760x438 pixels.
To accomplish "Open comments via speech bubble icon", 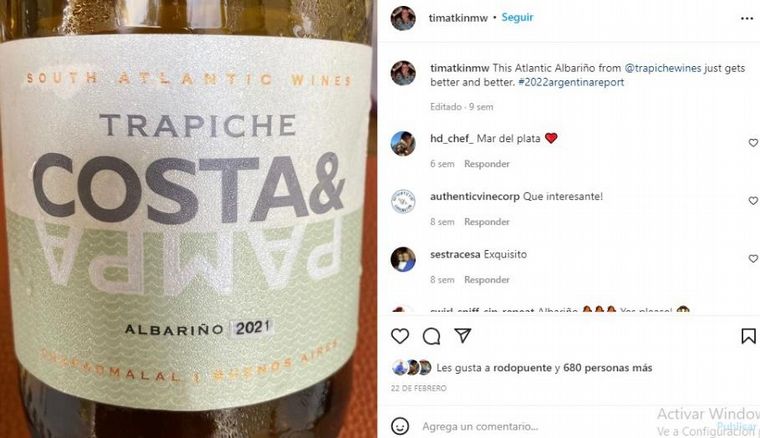I will pos(431,336).
